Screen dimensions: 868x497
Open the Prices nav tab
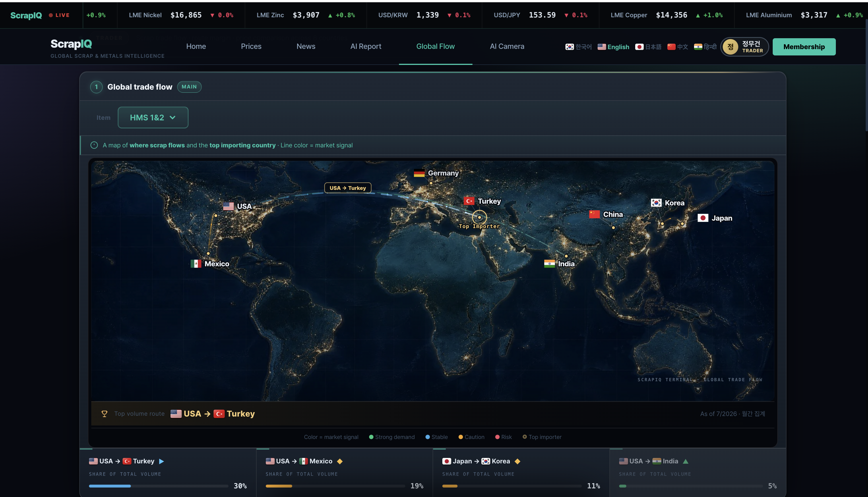pos(251,47)
